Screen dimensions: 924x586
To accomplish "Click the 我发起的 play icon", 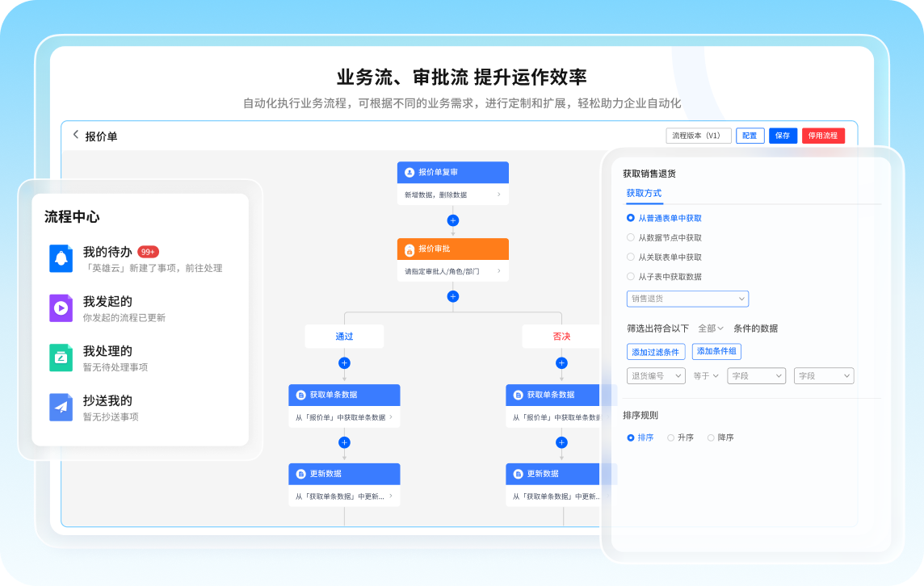I will (61, 308).
